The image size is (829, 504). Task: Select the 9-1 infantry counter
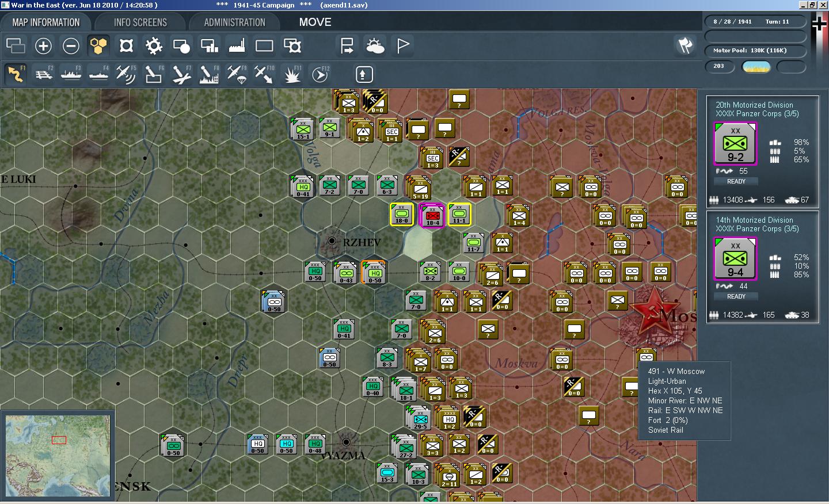[x=329, y=128]
